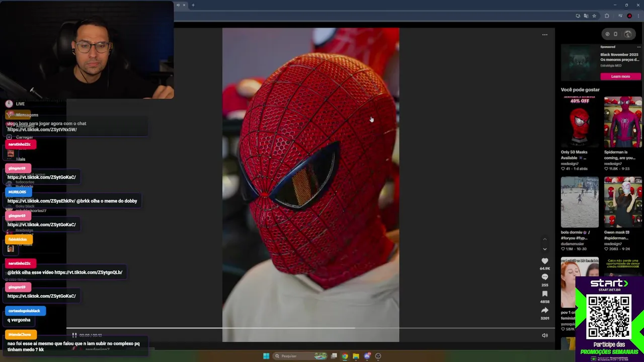Open the 'Gwen mask 33' recommended video
The image size is (644, 362).
click(623, 202)
